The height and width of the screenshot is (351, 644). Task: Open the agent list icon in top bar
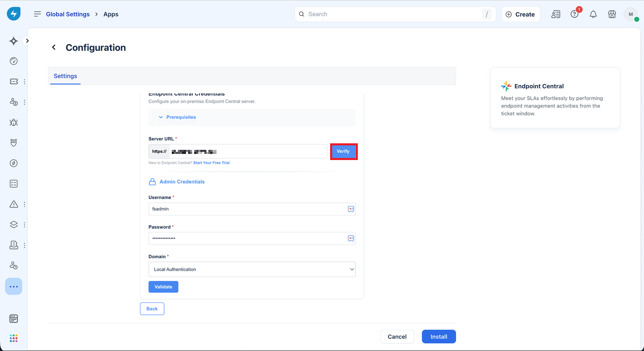[556, 14]
